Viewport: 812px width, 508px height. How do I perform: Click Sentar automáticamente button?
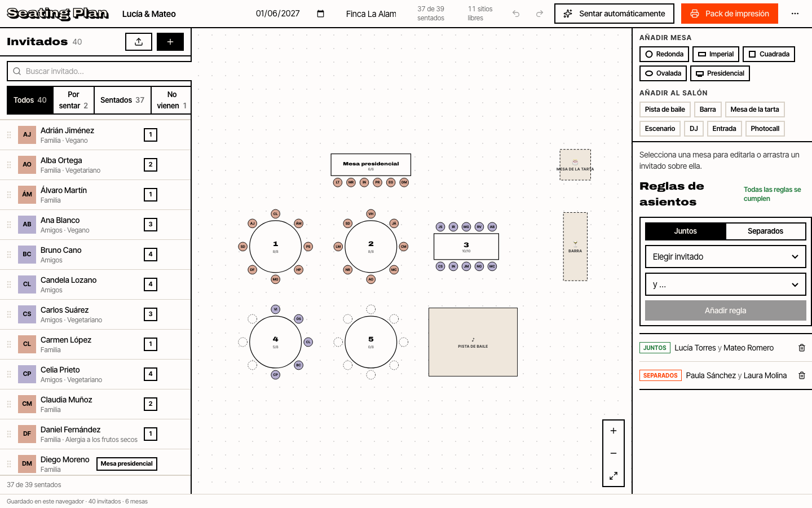tap(614, 14)
